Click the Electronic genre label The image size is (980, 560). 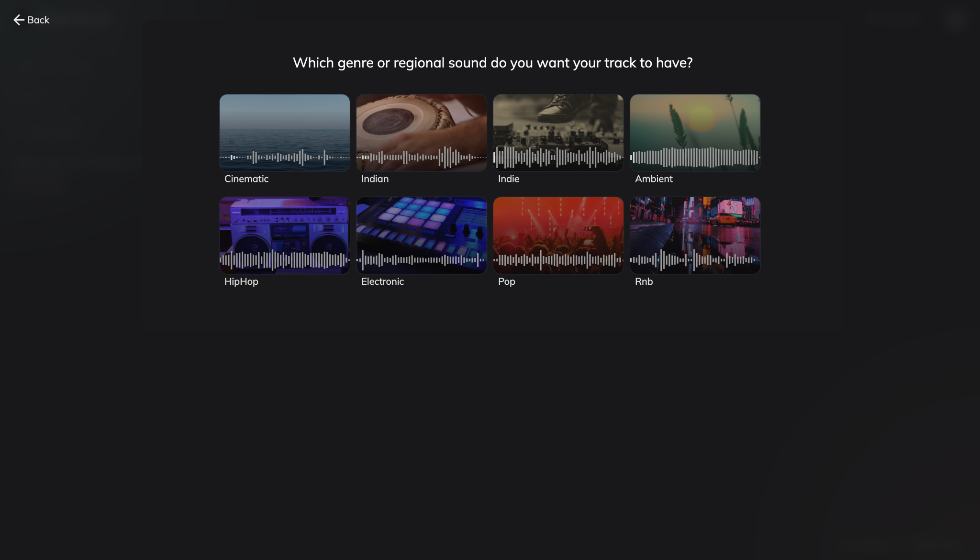[x=382, y=281]
